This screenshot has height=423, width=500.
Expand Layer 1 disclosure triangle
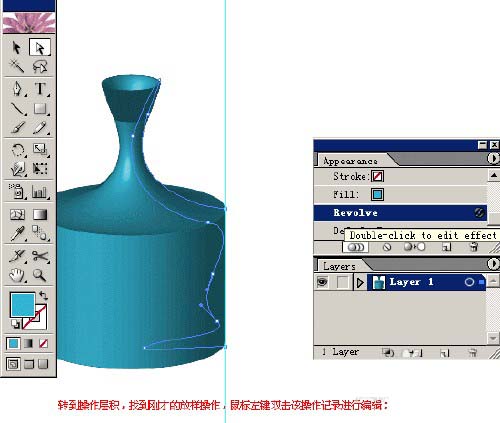(360, 283)
